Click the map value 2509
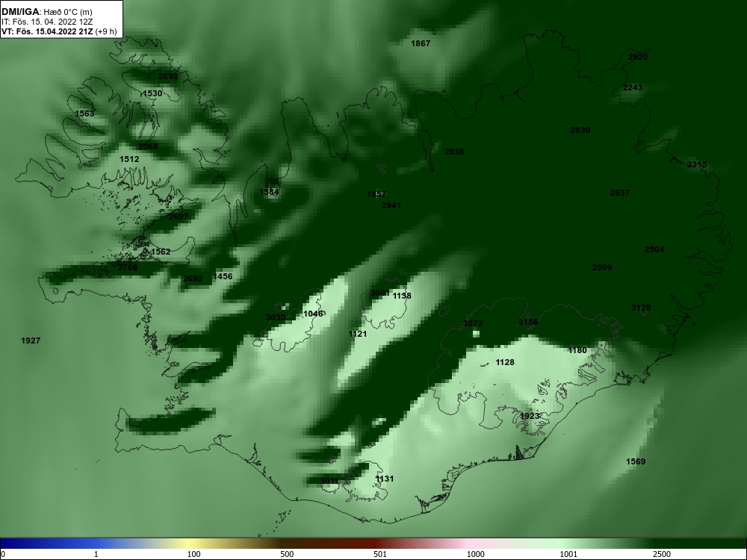The height and width of the screenshot is (560, 747). click(x=601, y=267)
